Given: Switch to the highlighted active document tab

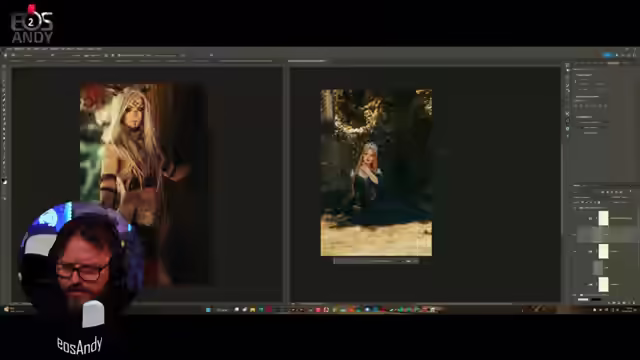Looking at the screenshot, I should [307, 61].
